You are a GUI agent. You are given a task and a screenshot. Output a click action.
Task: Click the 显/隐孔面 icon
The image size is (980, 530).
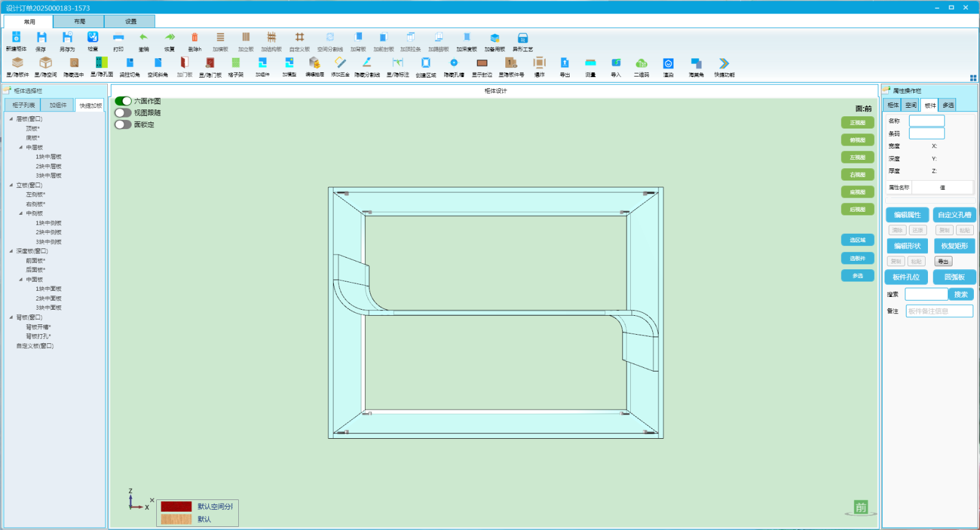pyautogui.click(x=102, y=63)
